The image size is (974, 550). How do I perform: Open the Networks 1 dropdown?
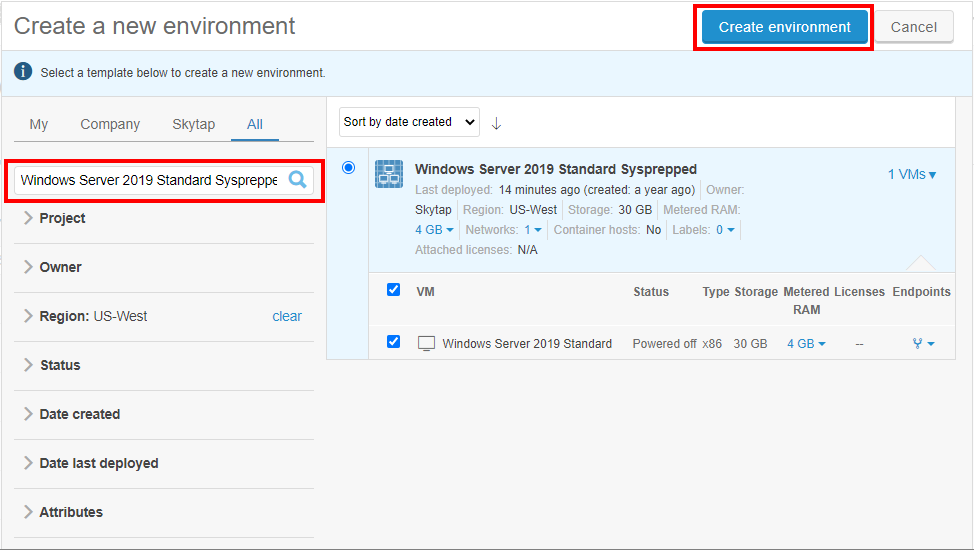[533, 229]
